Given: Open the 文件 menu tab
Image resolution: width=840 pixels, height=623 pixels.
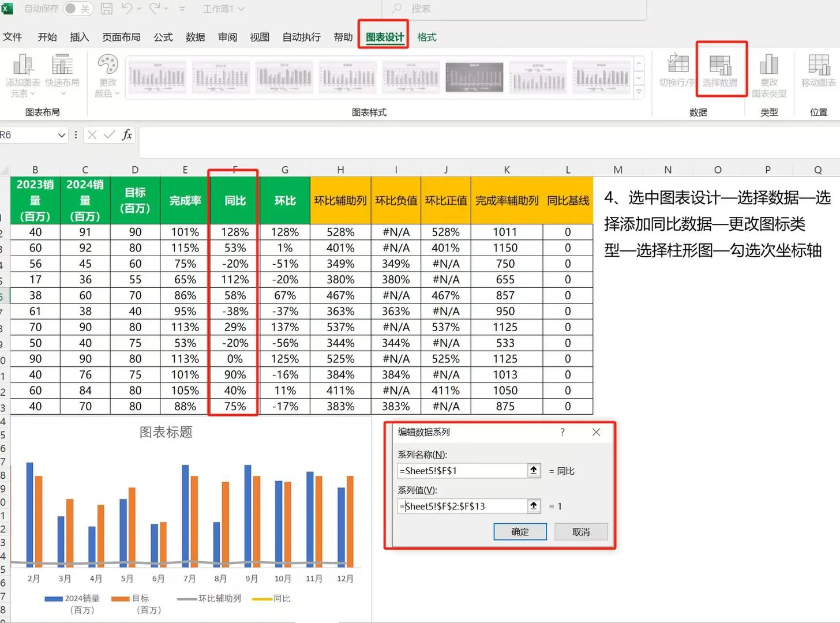Looking at the screenshot, I should [x=13, y=37].
